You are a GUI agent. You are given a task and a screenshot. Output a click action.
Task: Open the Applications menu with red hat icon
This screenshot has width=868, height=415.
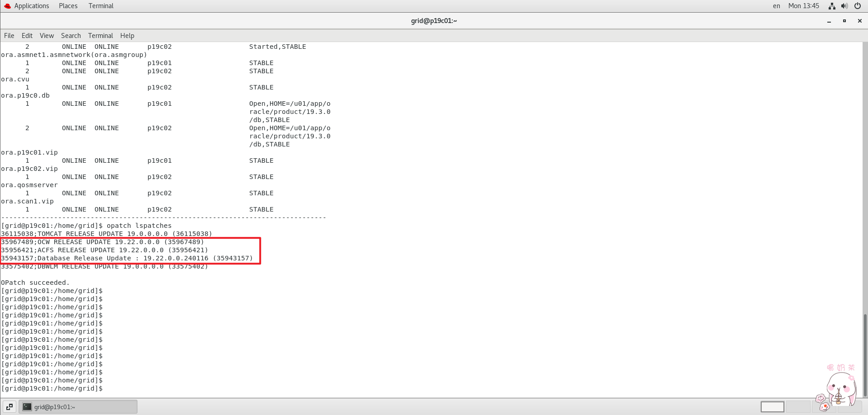pyautogui.click(x=26, y=6)
